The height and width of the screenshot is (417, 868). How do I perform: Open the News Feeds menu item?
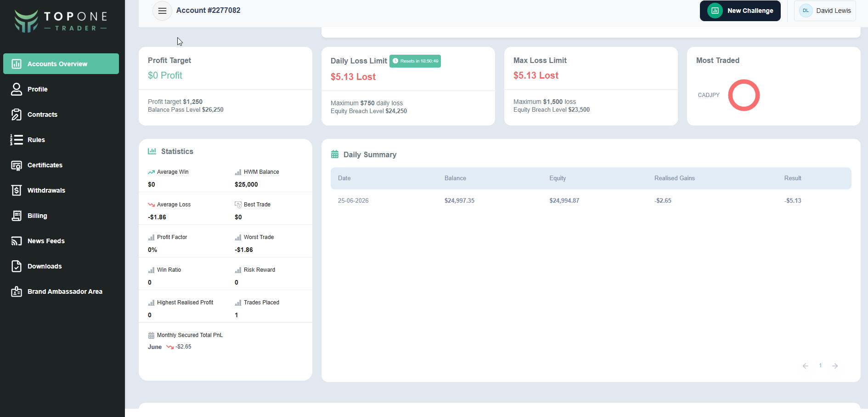pos(61,241)
